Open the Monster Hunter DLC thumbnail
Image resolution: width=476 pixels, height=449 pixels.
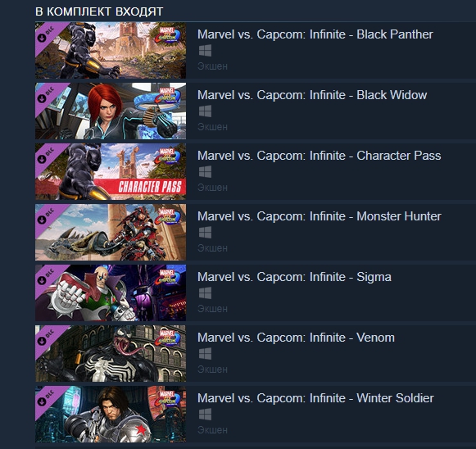pyautogui.click(x=111, y=233)
